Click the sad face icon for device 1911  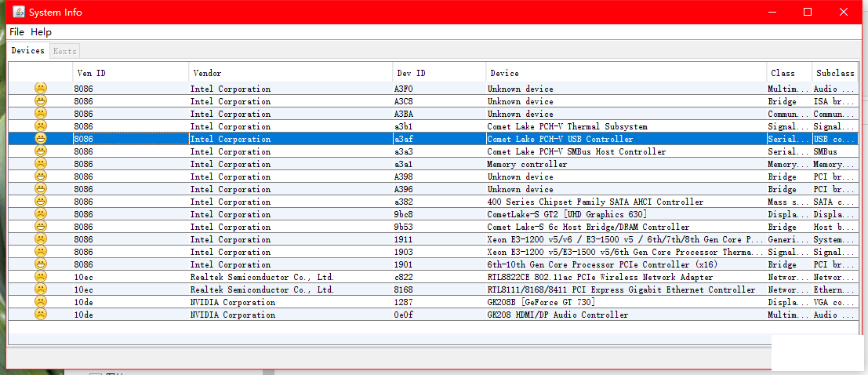click(41, 239)
